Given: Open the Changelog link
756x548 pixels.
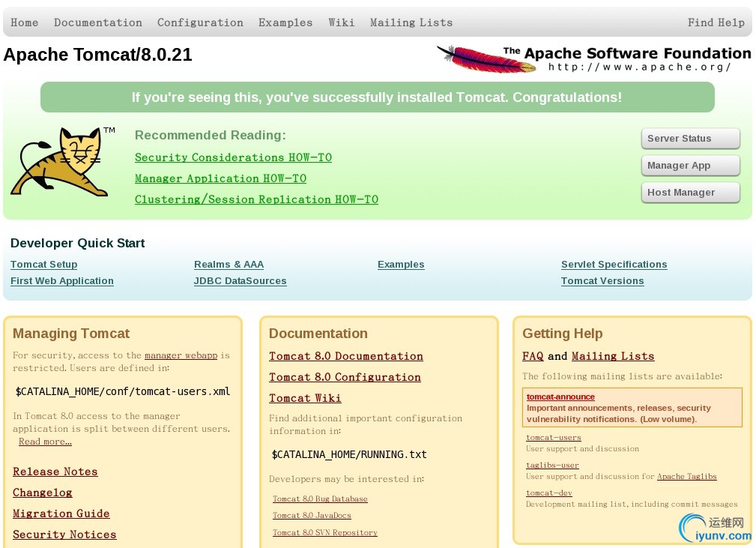Looking at the screenshot, I should (x=43, y=493).
